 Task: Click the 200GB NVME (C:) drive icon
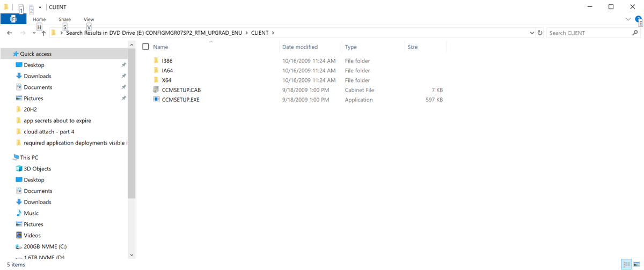[19, 247]
